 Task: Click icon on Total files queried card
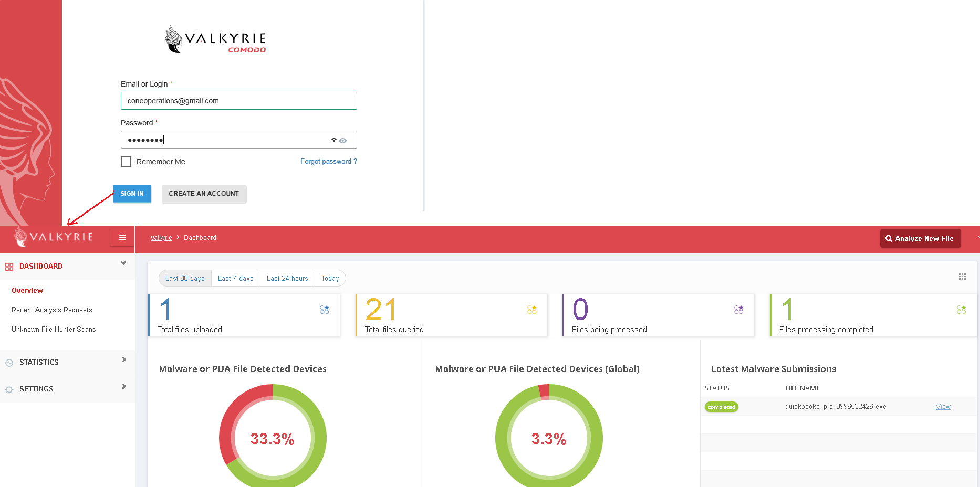coord(532,310)
